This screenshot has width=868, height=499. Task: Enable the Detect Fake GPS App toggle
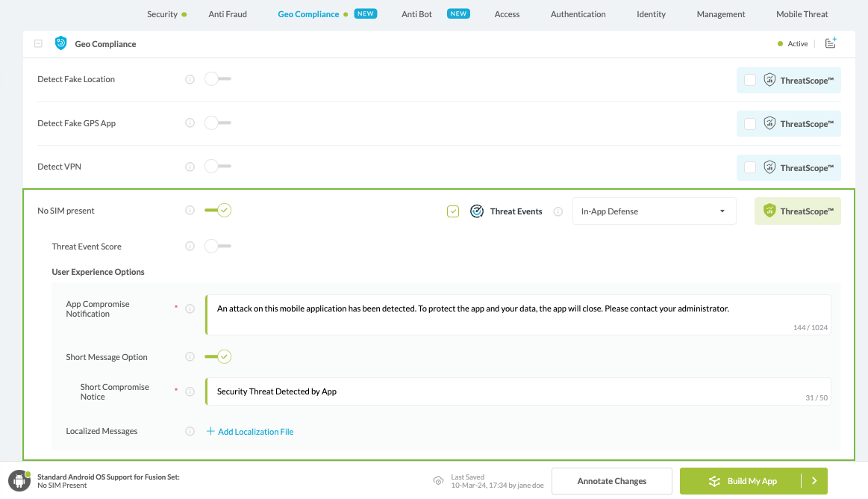click(217, 123)
